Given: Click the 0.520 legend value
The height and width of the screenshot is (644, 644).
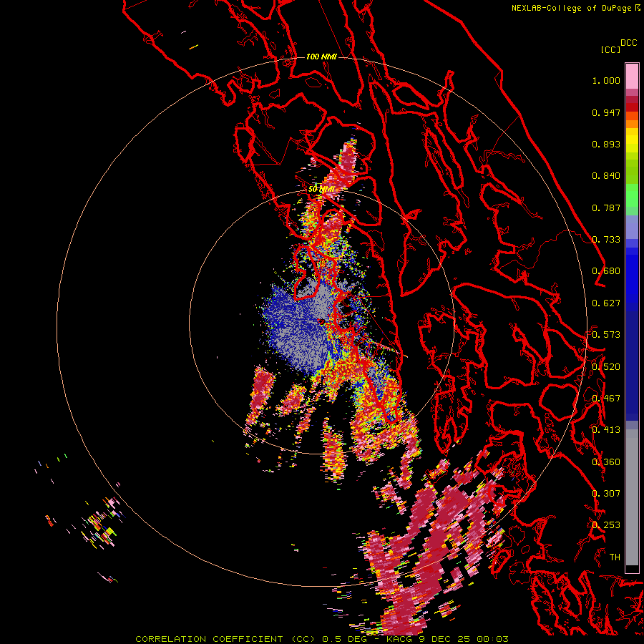Looking at the screenshot, I should (606, 367).
